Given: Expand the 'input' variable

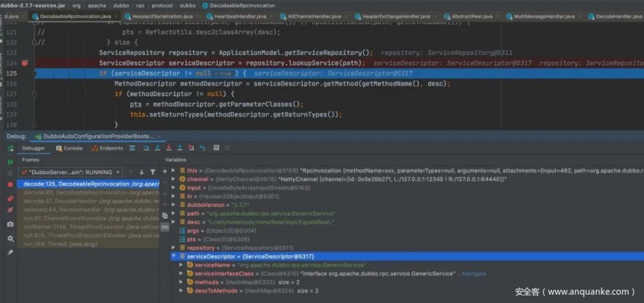Looking at the screenshot, I should tap(174, 188).
